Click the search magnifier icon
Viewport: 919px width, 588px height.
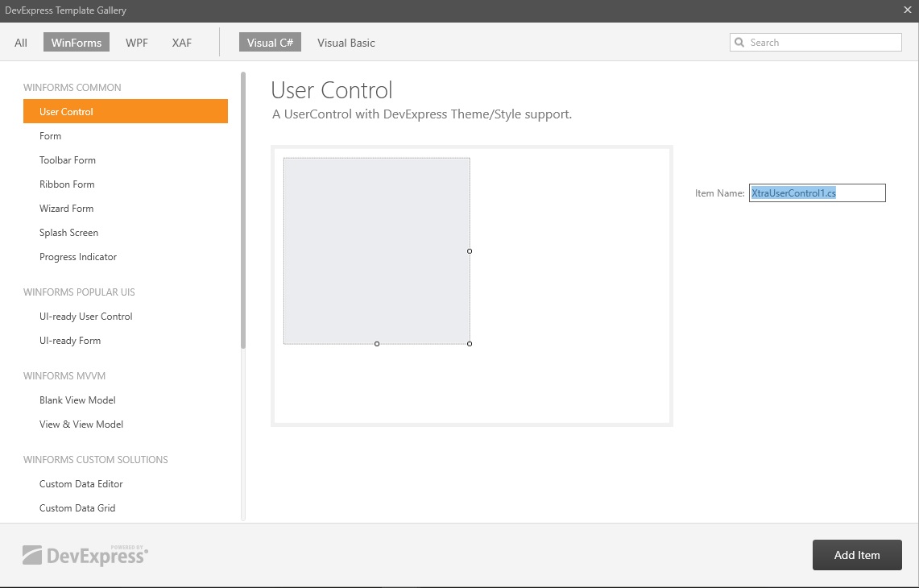(x=739, y=42)
